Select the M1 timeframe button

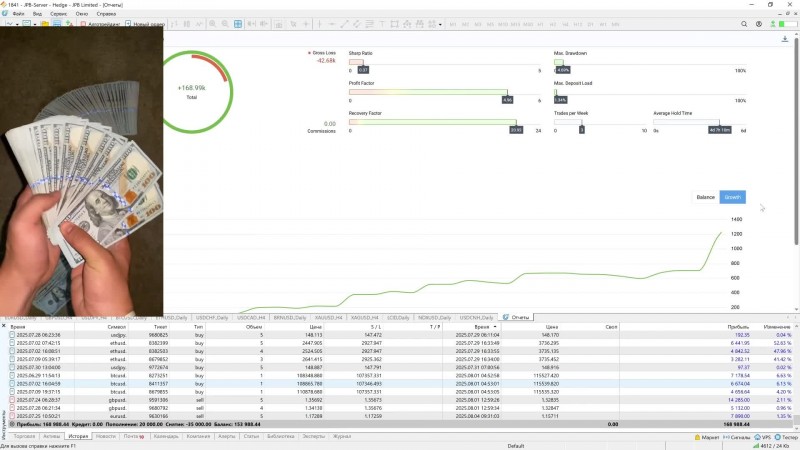click(453, 24)
